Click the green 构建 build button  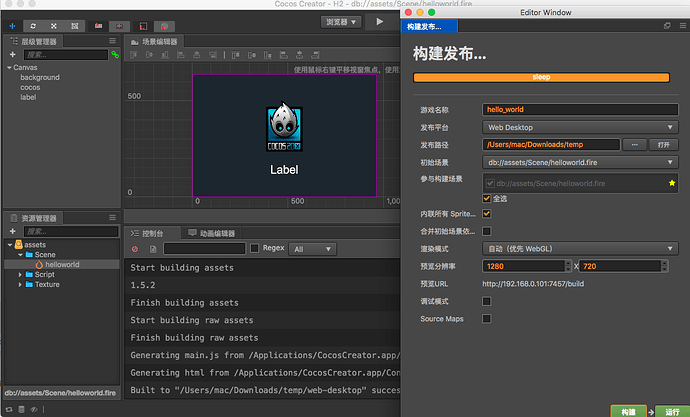[627, 410]
